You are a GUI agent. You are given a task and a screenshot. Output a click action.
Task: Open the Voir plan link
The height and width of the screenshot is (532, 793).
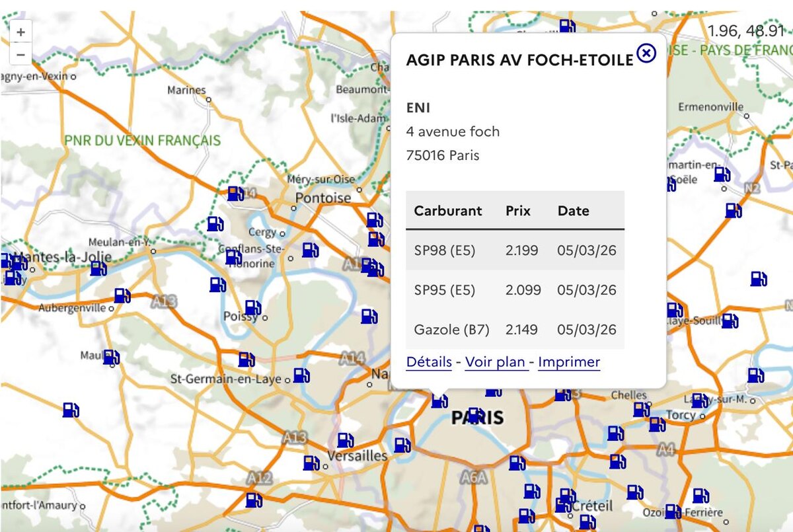click(495, 362)
